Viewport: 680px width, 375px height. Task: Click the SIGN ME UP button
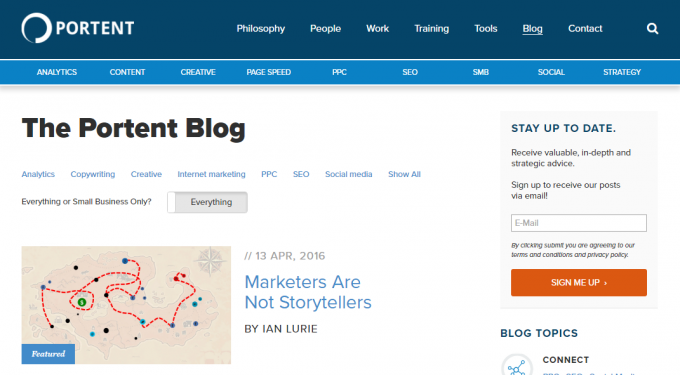click(579, 283)
